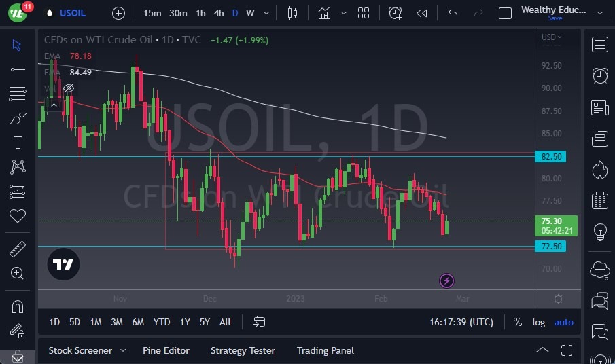
Task: Pick the Brush drawing tool
Action: point(18,118)
